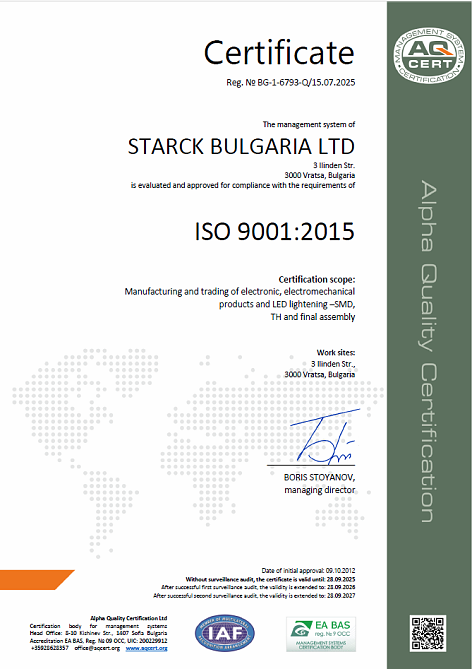
Task: Click the IAF oval logo
Action: 224,634
